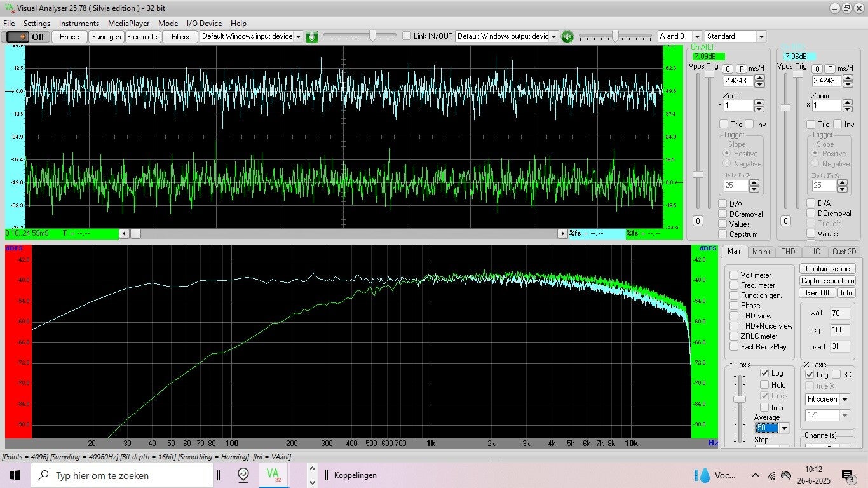
Task: Click the input level slider
Action: (x=372, y=36)
